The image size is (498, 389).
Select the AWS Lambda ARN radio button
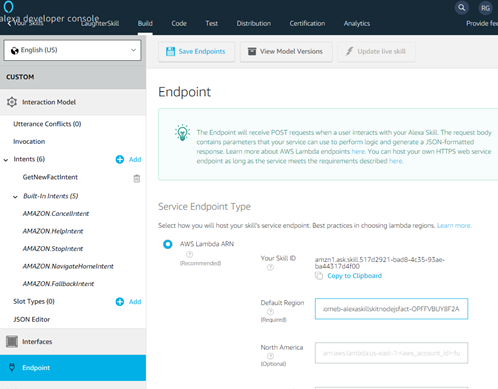click(x=168, y=244)
